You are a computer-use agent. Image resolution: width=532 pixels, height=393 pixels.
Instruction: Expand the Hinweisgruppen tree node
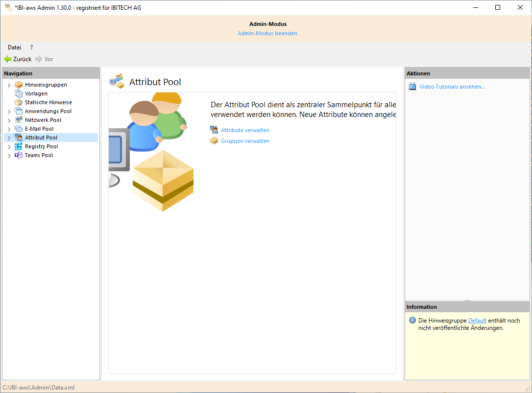(9, 85)
